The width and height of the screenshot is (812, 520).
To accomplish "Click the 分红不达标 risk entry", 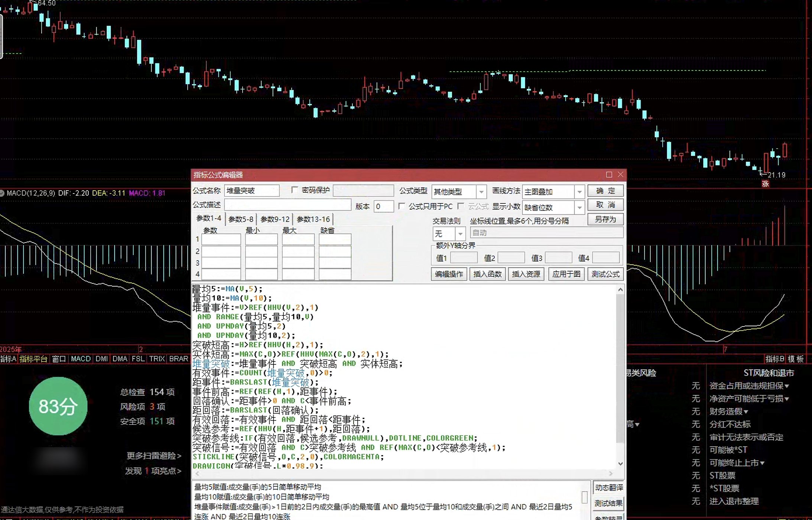I will point(730,424).
